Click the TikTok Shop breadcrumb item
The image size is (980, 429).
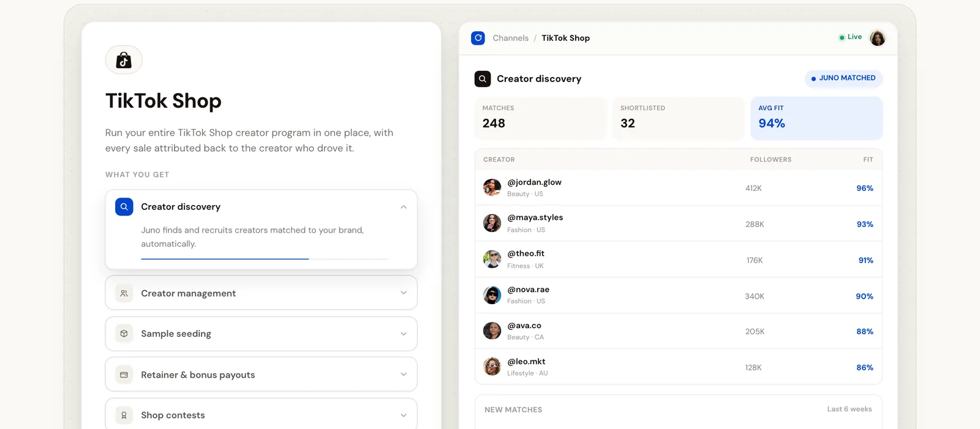(x=565, y=38)
